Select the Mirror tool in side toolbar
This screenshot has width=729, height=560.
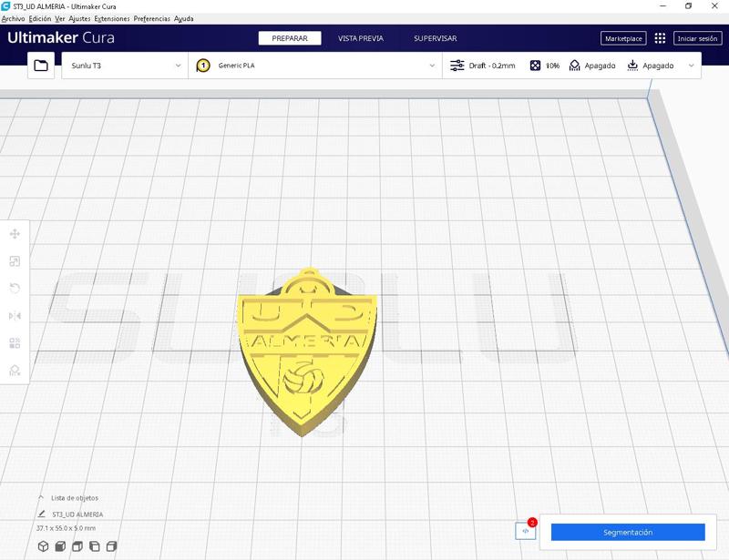pyautogui.click(x=15, y=316)
